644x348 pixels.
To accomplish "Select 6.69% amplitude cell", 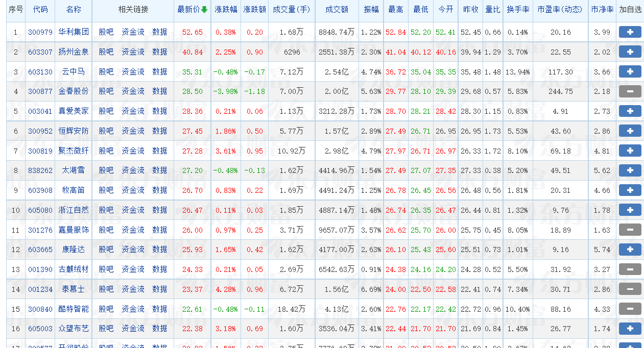I will click(371, 289).
